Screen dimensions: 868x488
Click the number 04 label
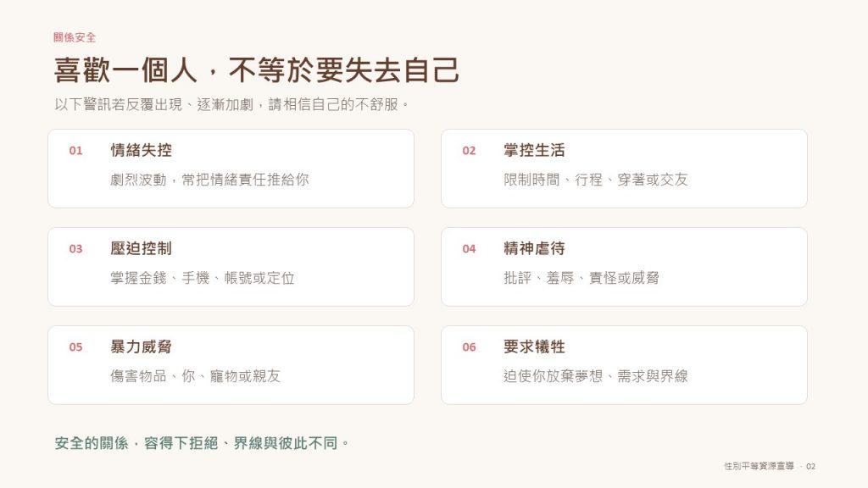(469, 249)
